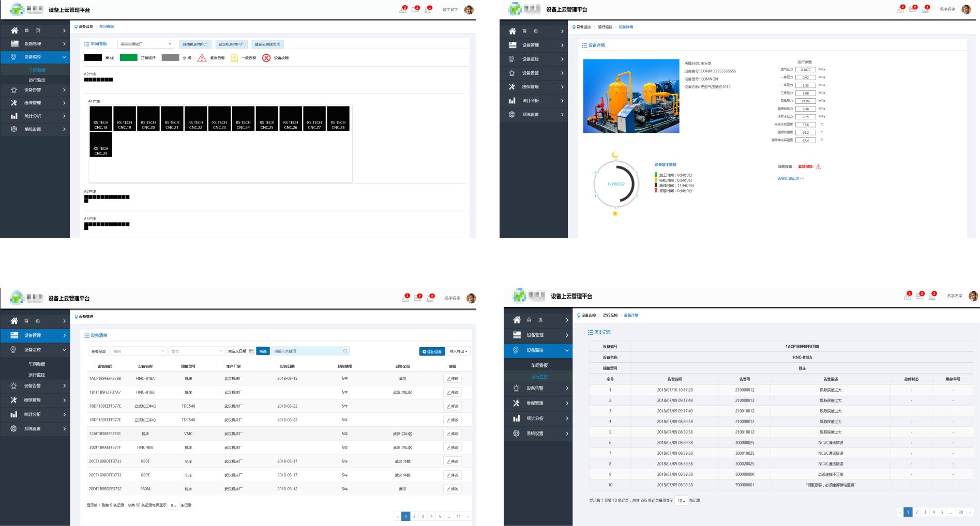Open the factory selector dropdown on 车间看板
The height and width of the screenshot is (526, 980).
146,44
